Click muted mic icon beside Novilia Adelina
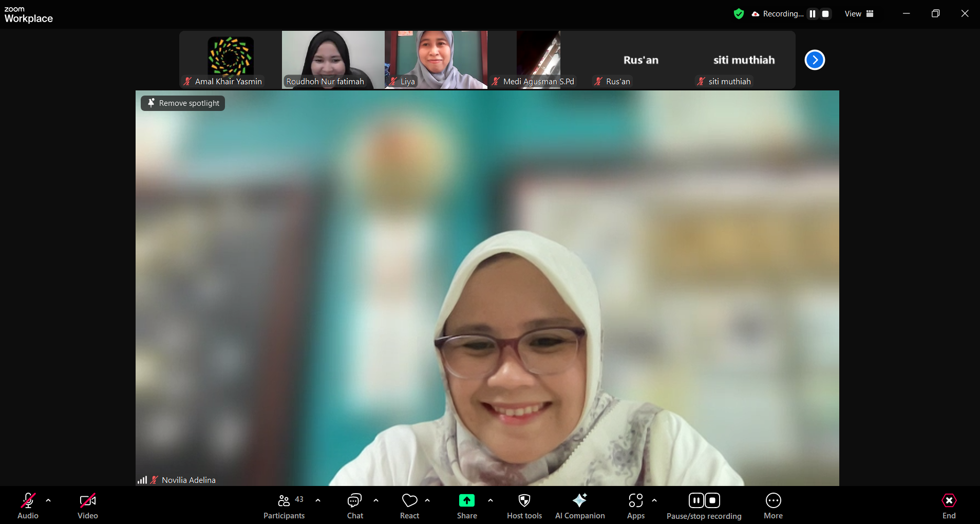This screenshot has width=980, height=524. (154, 480)
